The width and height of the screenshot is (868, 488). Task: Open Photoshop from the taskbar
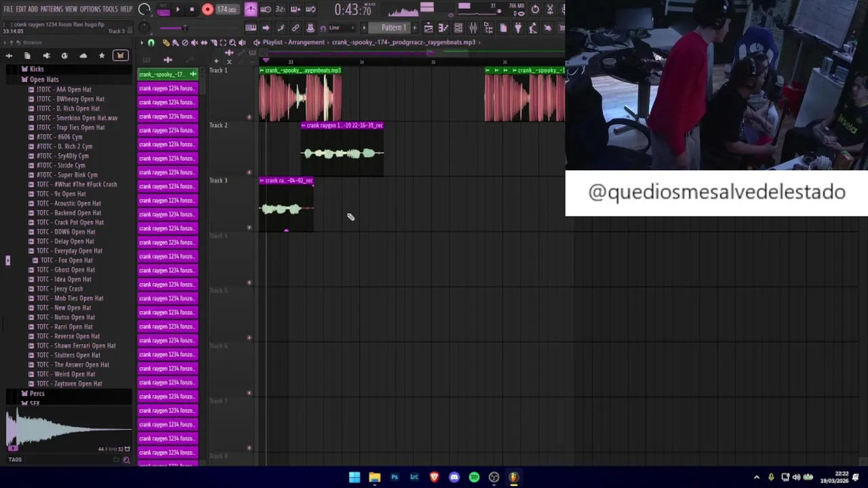point(395,477)
